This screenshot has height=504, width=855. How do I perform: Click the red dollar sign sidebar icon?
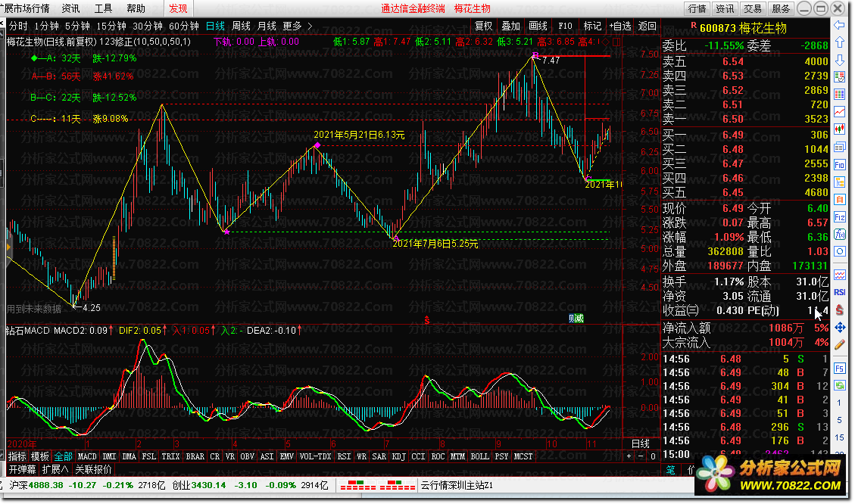839,310
